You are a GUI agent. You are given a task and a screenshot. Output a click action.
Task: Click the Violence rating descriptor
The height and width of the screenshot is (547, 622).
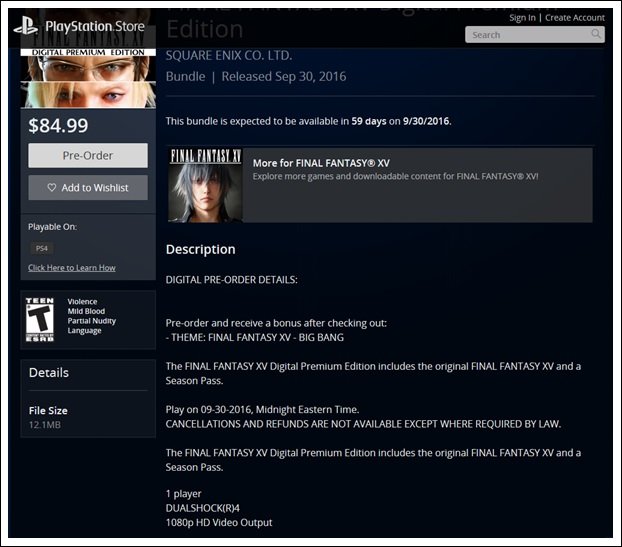[82, 301]
